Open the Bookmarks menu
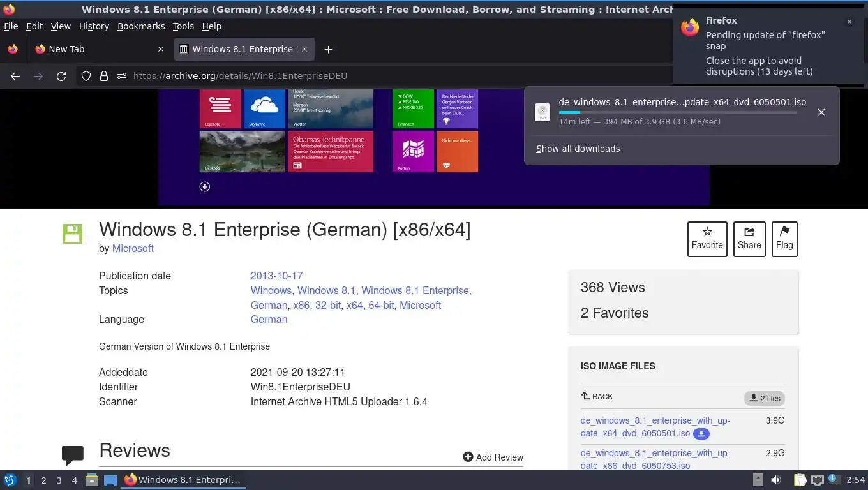The height and width of the screenshot is (490, 868). [141, 26]
